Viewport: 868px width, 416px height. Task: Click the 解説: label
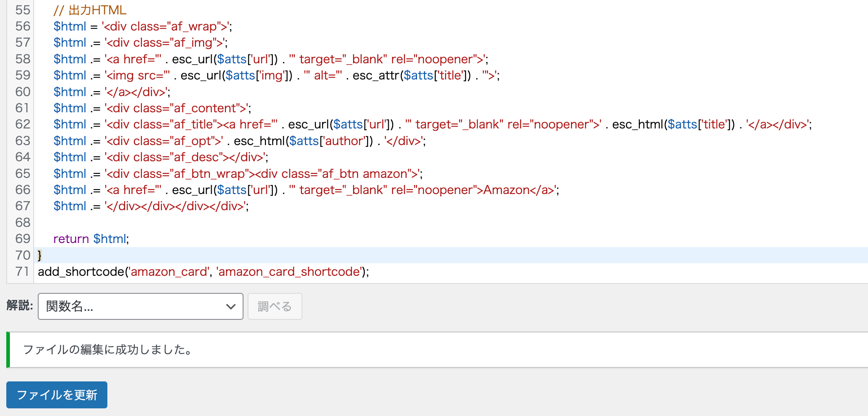tap(20, 305)
